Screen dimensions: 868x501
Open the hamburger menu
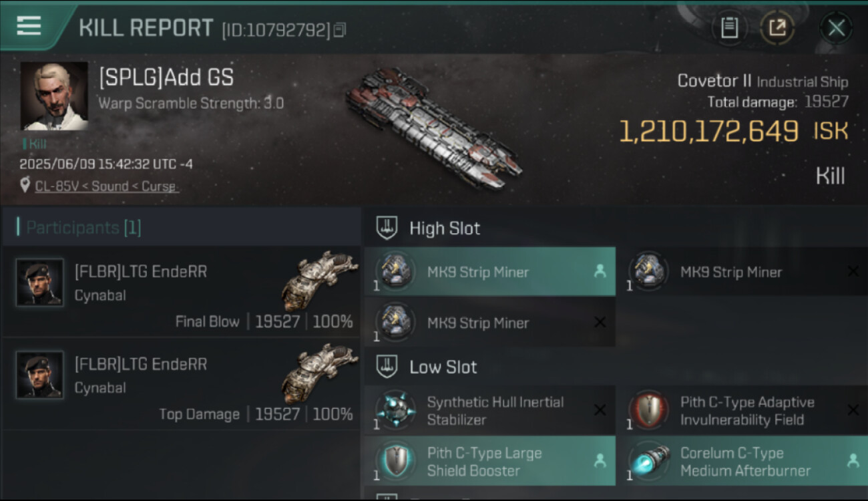click(x=29, y=26)
